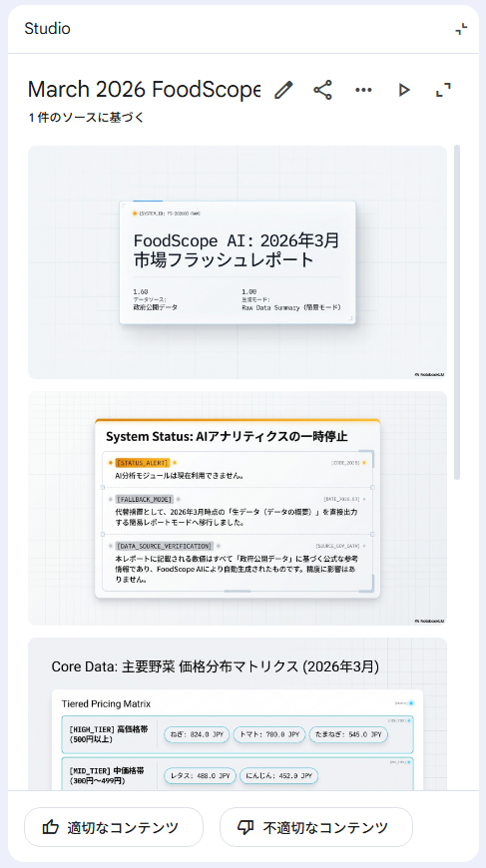Click the '[DATA_SOURCE_VERIFICATION]' tag
Screen dimensions: 486x868
(x=164, y=546)
